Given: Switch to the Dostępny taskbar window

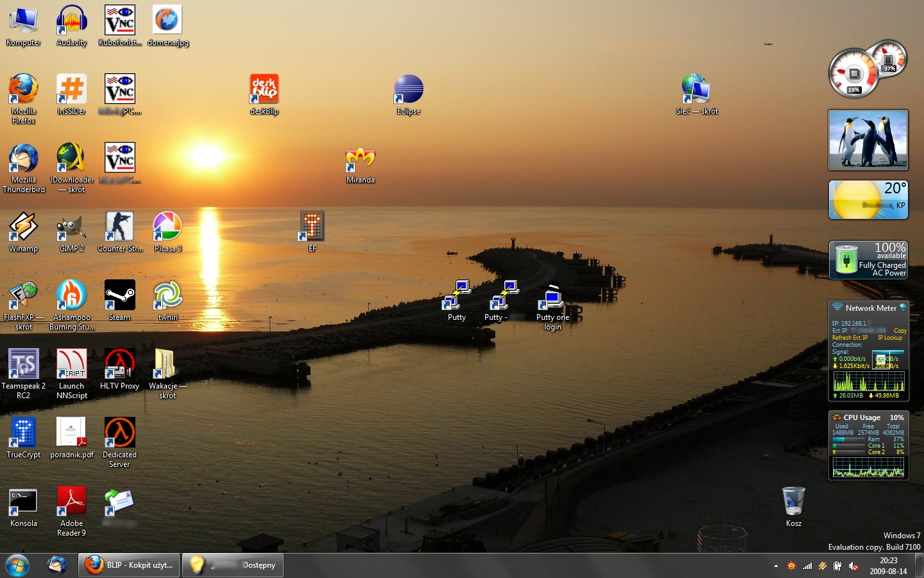Looking at the screenshot, I should 233,565.
